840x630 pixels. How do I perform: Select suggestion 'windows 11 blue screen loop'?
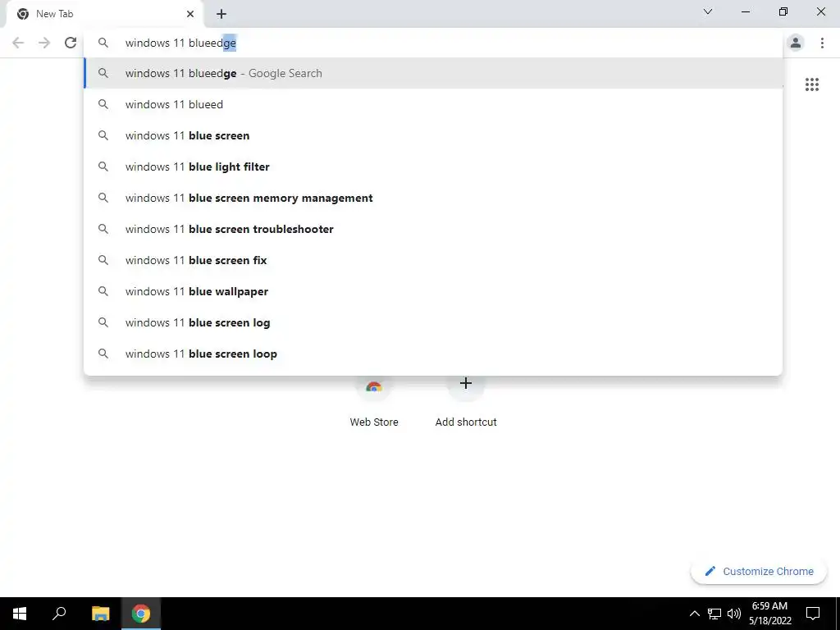(433, 354)
